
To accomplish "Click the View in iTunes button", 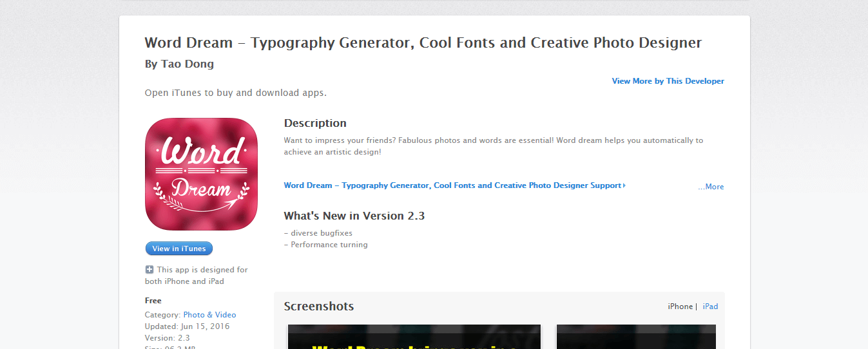I will click(179, 249).
